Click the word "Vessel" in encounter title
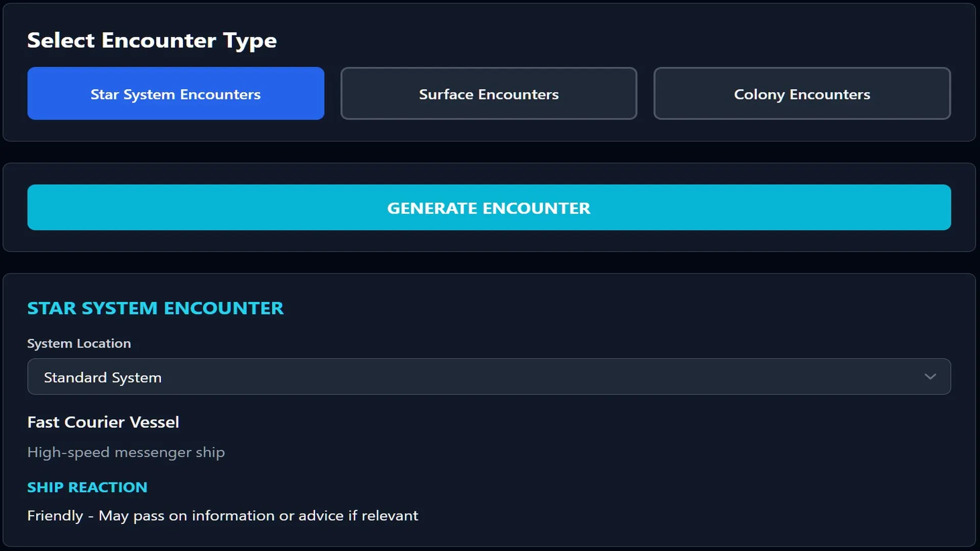 [x=154, y=422]
